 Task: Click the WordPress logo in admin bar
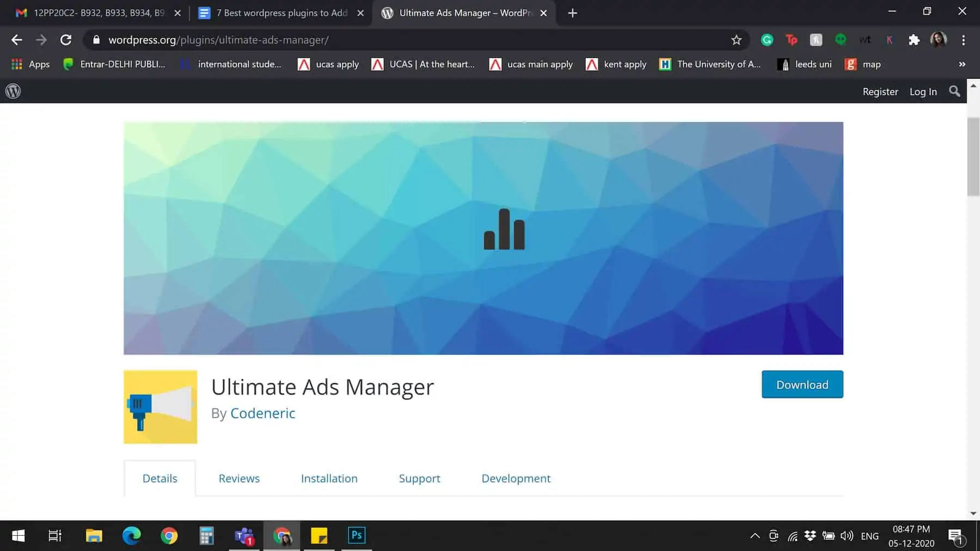(13, 91)
